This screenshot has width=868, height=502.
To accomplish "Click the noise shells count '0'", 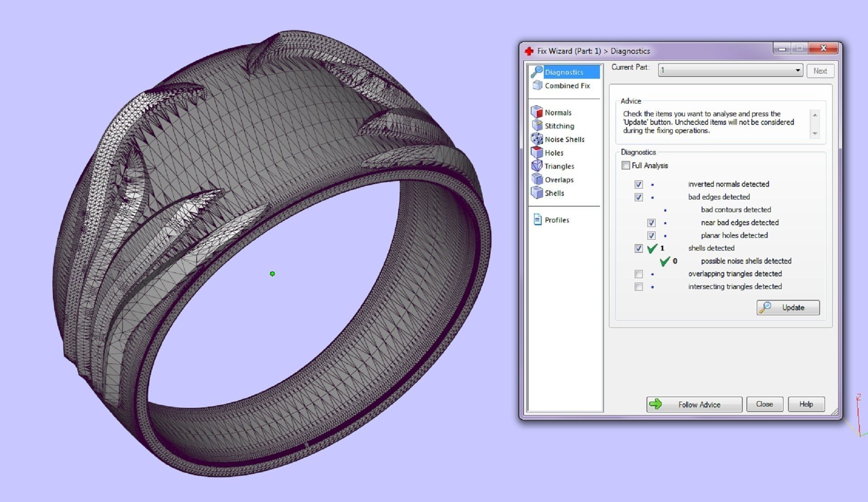I will pyautogui.click(x=675, y=261).
